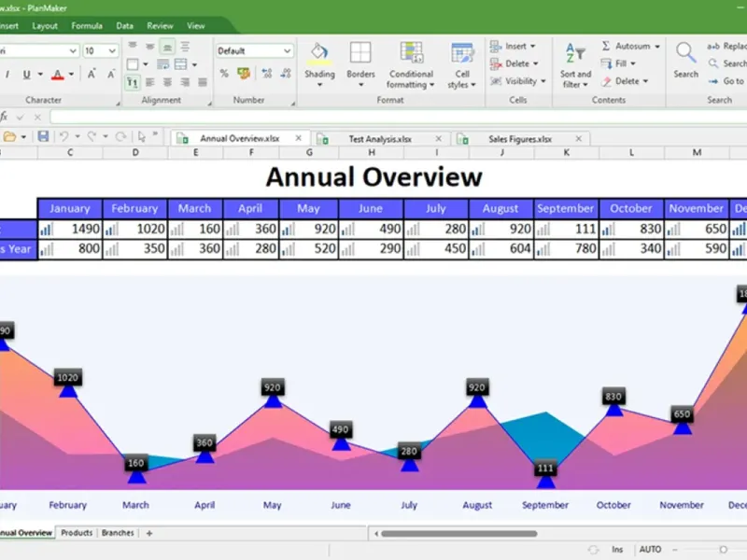The height and width of the screenshot is (560, 747).
Task: Expand the underline style dropdown arrow
Action: pyautogui.click(x=40, y=75)
